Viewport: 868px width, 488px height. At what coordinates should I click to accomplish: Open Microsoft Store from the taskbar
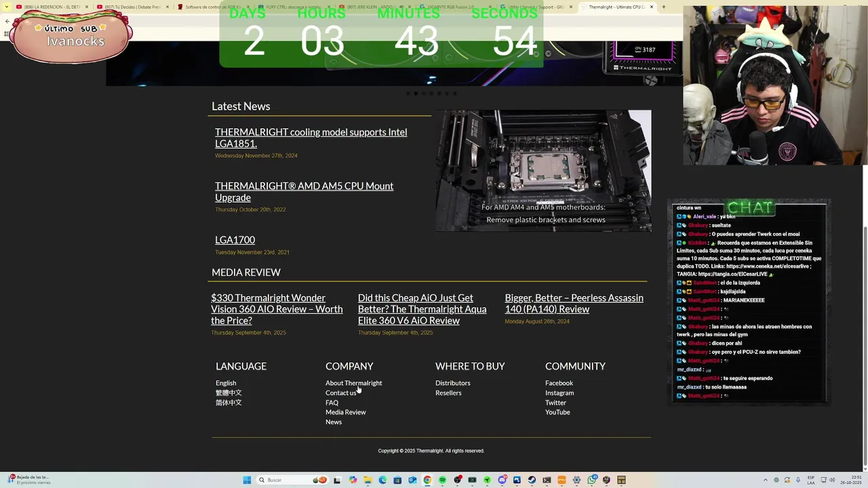[x=397, y=480]
